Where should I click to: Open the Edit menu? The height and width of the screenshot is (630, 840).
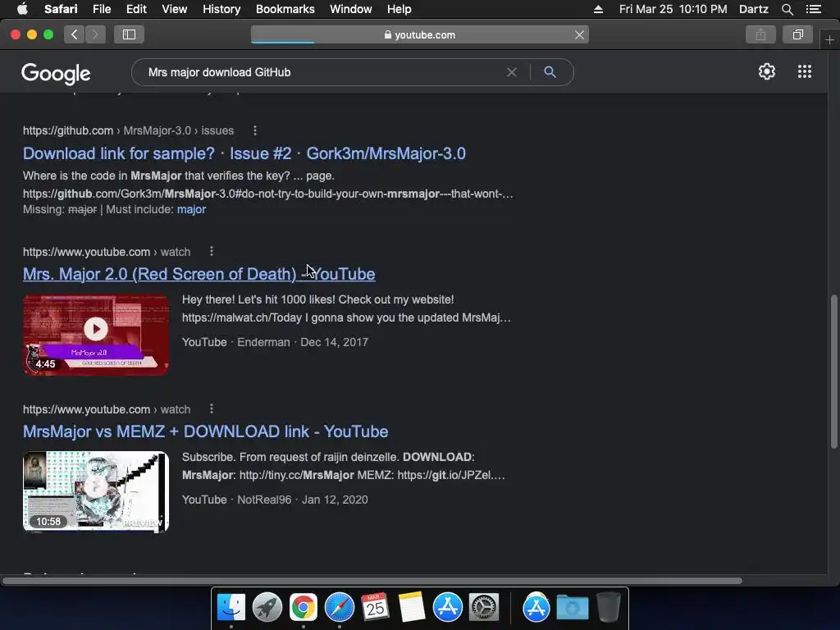pos(136,9)
